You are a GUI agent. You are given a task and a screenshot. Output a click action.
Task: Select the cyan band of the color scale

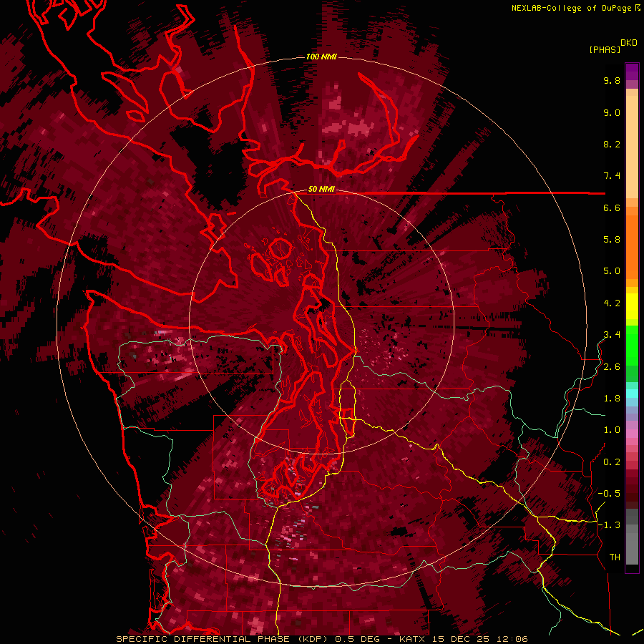point(632,394)
